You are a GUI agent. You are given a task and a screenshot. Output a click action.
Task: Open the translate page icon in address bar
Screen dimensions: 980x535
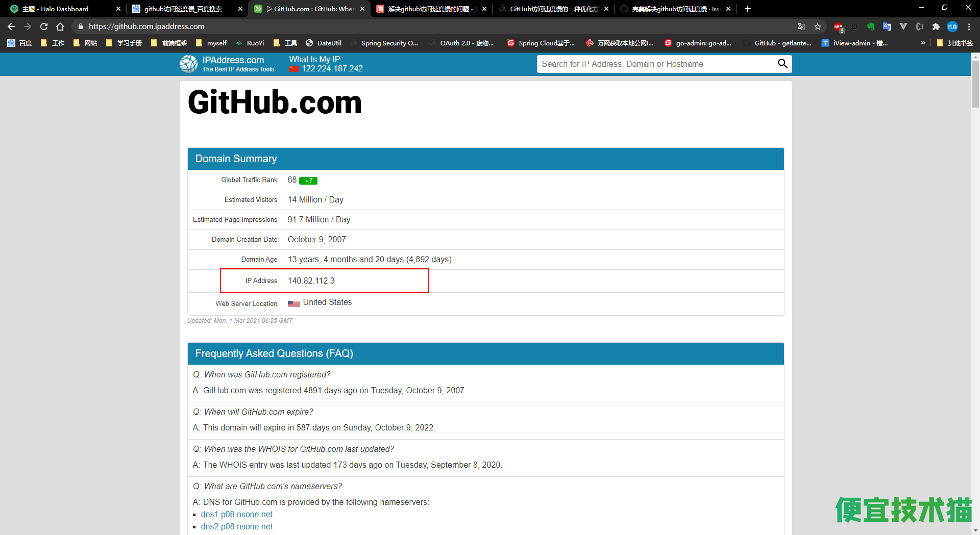pyautogui.click(x=801, y=27)
